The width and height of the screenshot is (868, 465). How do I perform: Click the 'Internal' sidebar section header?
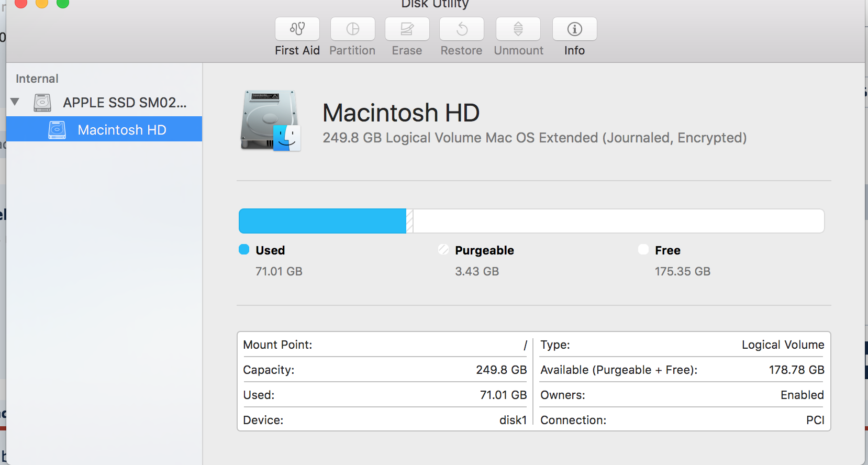37,79
